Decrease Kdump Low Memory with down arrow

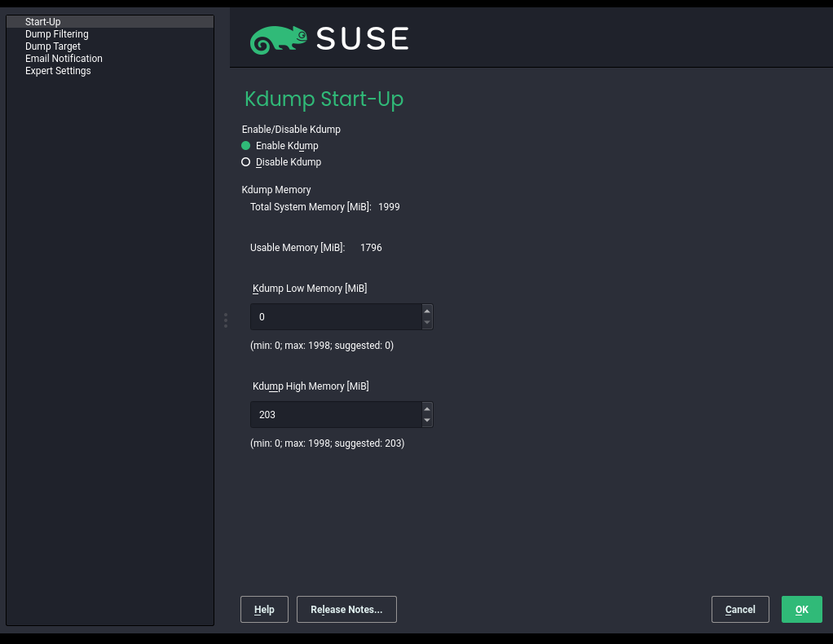(x=427, y=323)
